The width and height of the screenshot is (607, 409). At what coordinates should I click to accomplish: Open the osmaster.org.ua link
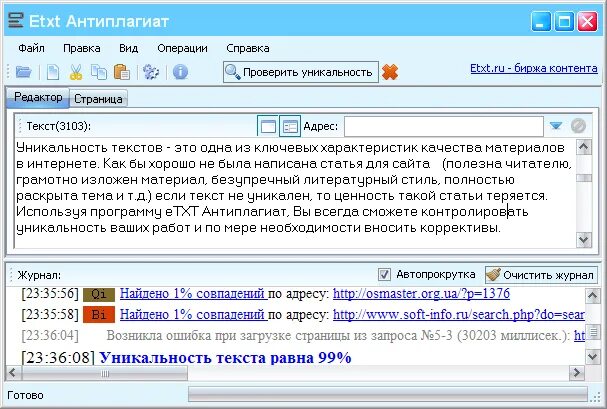tap(421, 294)
